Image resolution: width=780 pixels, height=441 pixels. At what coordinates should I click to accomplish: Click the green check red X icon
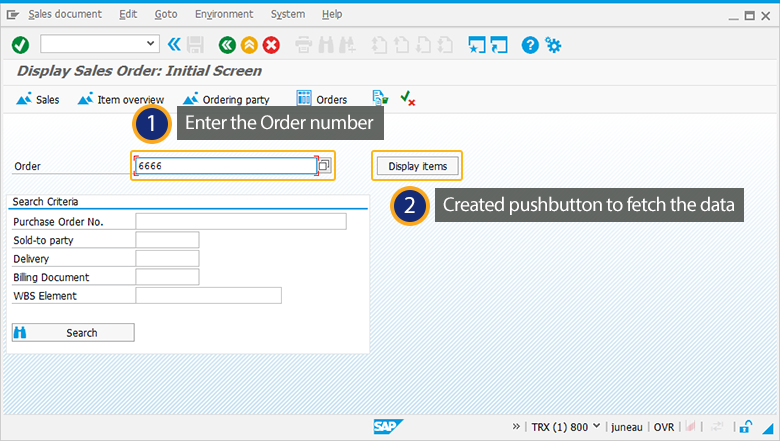tap(408, 98)
